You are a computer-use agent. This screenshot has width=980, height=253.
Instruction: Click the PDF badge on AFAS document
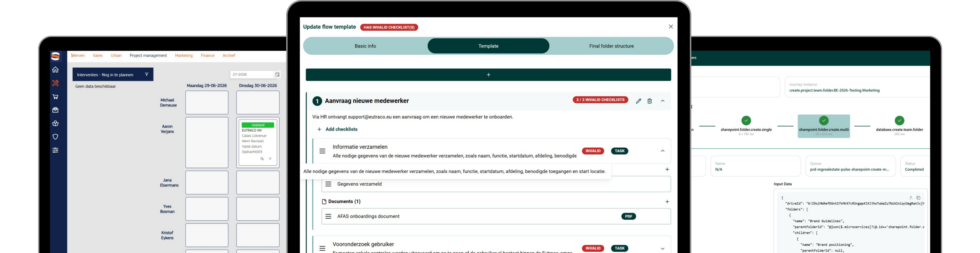click(x=629, y=216)
